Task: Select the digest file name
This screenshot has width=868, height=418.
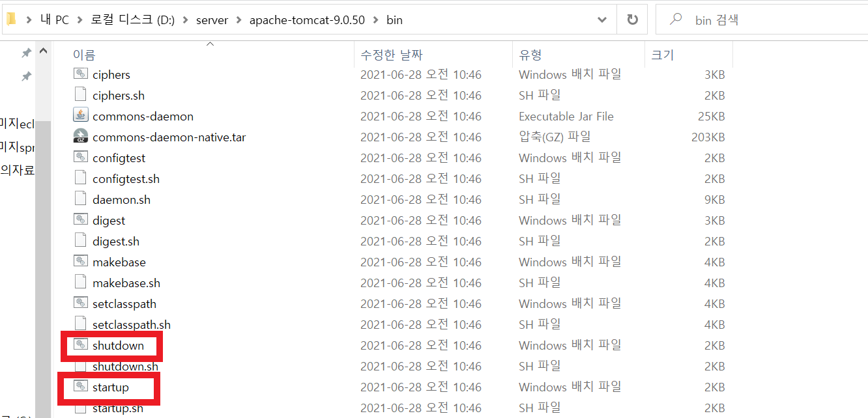Action: tap(109, 221)
